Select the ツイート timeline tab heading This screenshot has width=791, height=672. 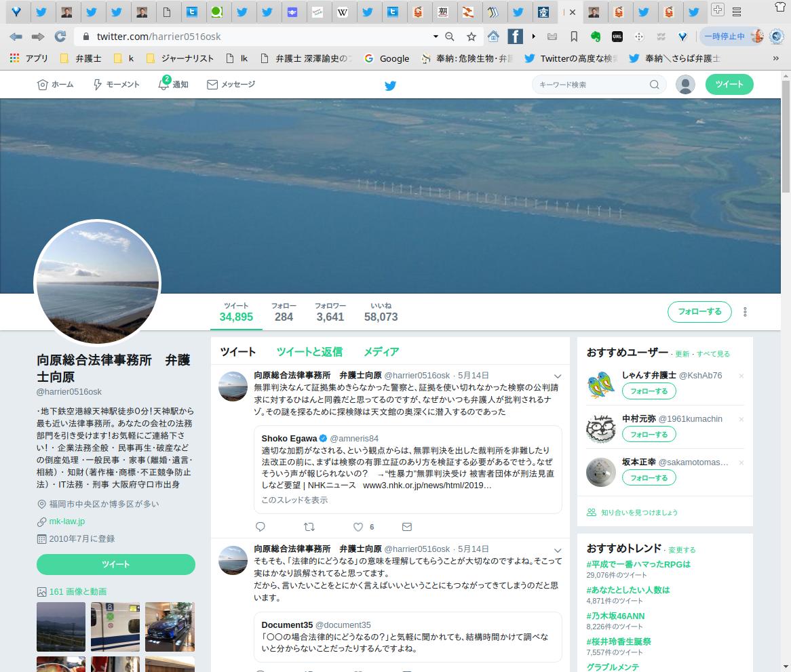pyautogui.click(x=238, y=352)
